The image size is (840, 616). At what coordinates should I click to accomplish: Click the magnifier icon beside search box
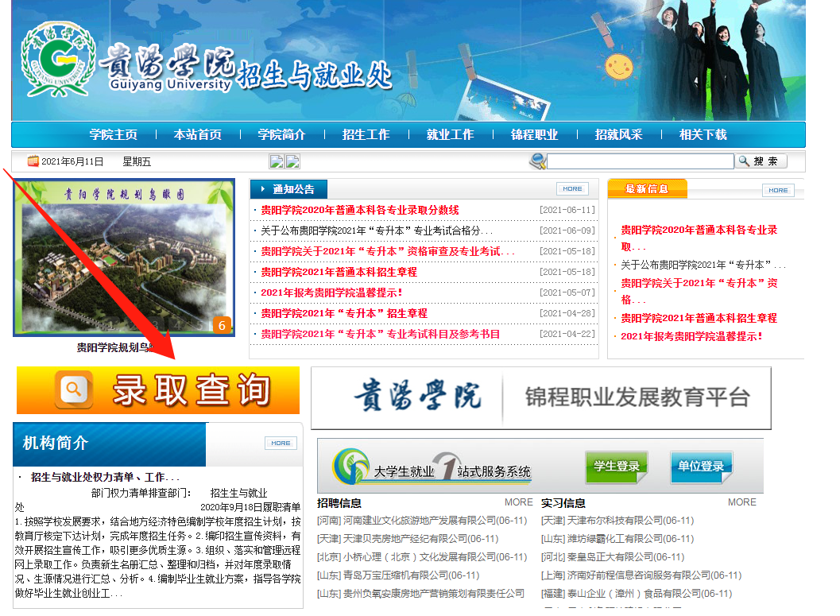[538, 161]
